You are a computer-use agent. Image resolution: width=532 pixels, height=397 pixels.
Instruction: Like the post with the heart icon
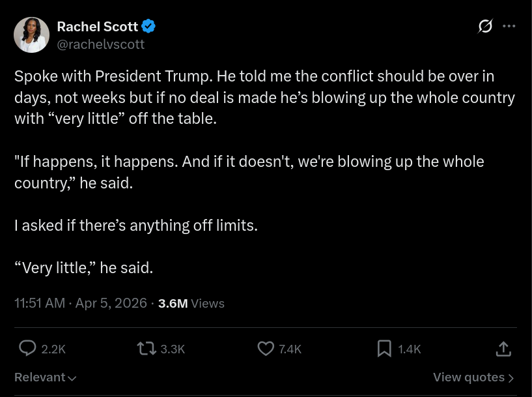click(x=266, y=349)
